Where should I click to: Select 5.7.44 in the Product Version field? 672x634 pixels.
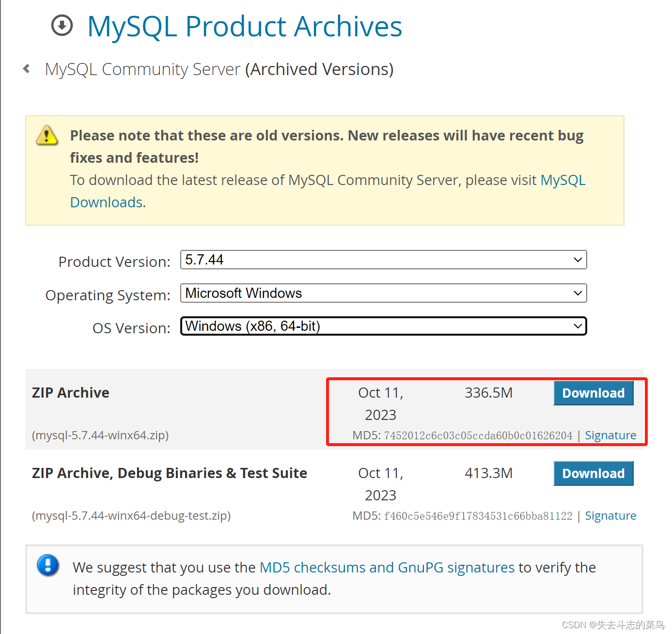pos(383,260)
